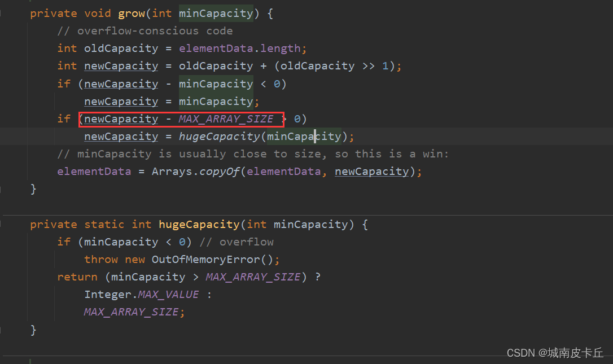Click minCapacity in the '< 0' if condition
The width and height of the screenshot is (613, 364).
[216, 84]
